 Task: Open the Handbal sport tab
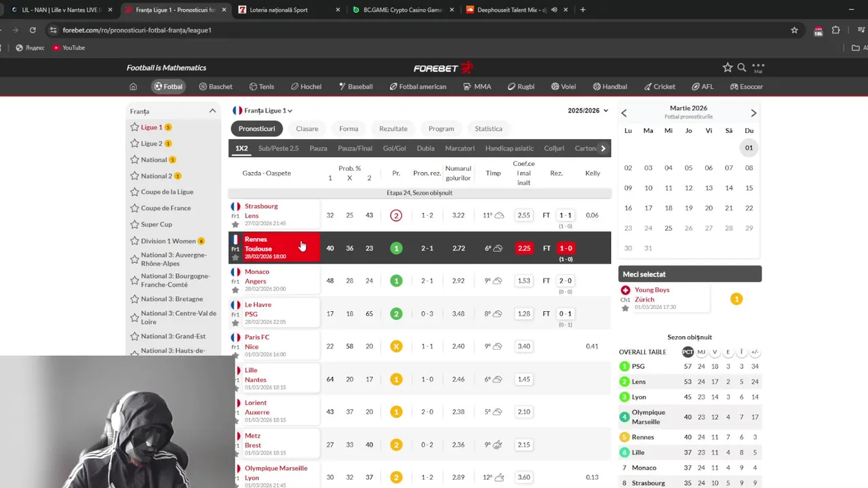[610, 87]
